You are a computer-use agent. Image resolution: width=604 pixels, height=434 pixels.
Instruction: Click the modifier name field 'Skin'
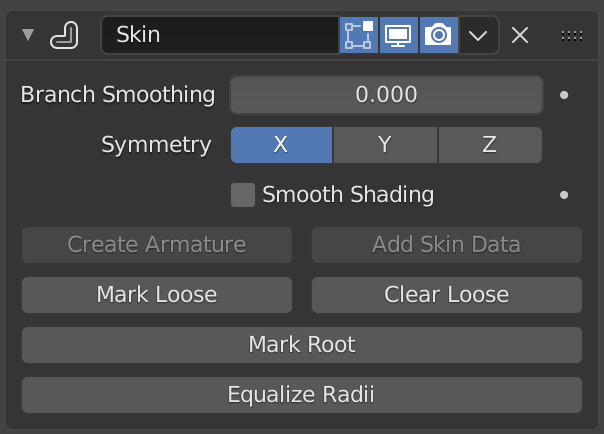[x=220, y=35]
